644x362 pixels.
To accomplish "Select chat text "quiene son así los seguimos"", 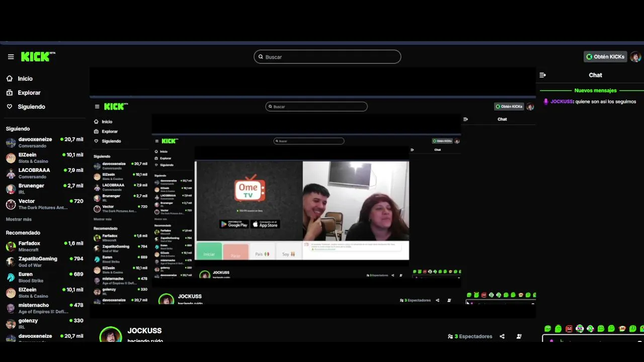I will coord(606,102).
